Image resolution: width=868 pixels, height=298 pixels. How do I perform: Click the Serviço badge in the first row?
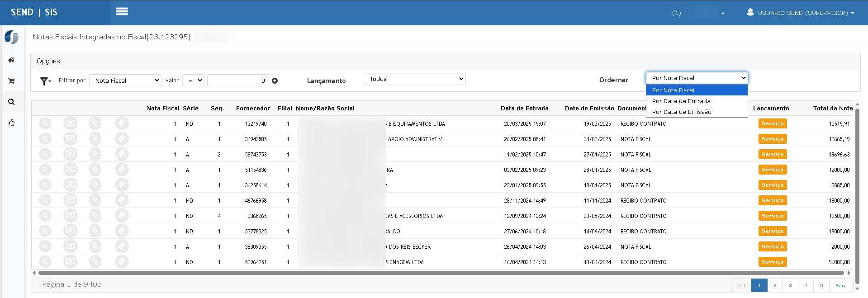coord(772,123)
